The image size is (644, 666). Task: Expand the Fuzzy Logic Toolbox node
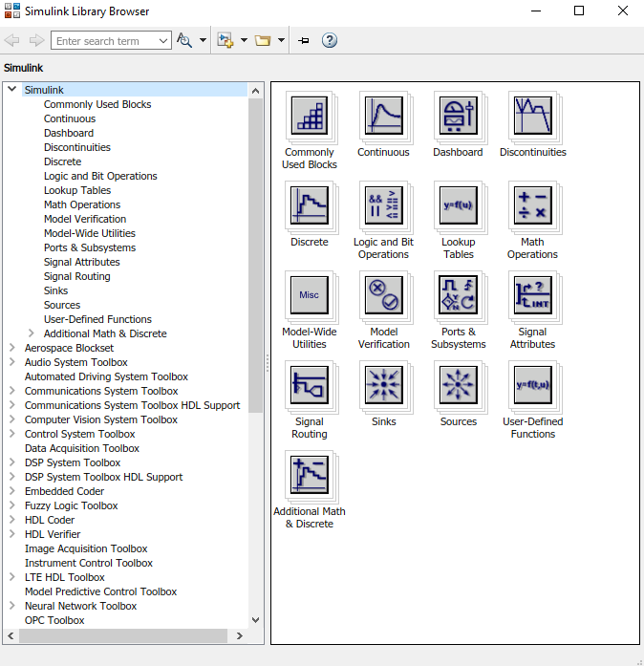tap(12, 505)
